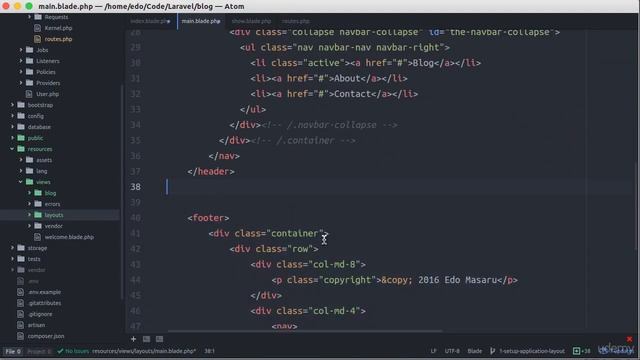Expand the errors folder arrow

pyautogui.click(x=29, y=204)
